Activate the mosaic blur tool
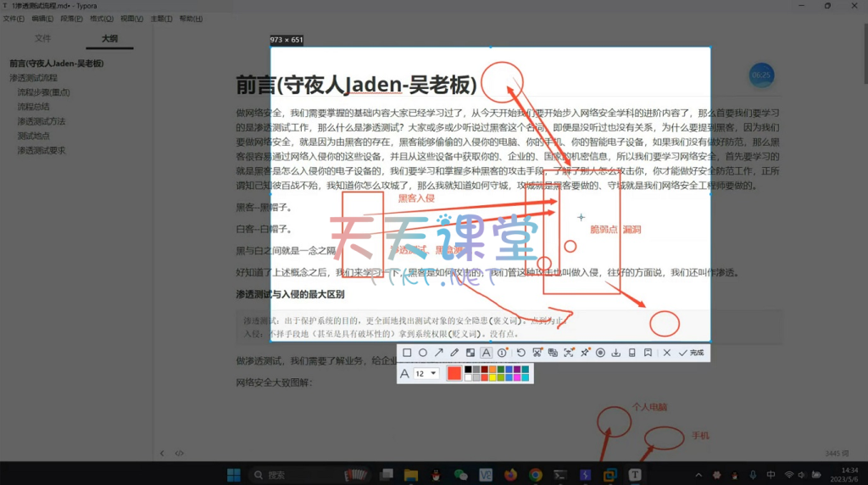This screenshot has width=868, height=485. [470, 353]
